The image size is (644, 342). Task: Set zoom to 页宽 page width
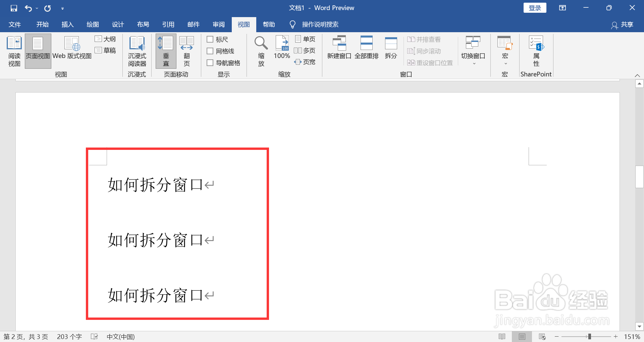[x=305, y=62]
